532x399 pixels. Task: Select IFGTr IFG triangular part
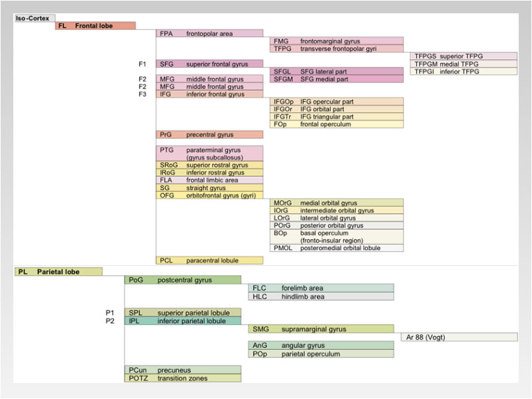click(336, 116)
